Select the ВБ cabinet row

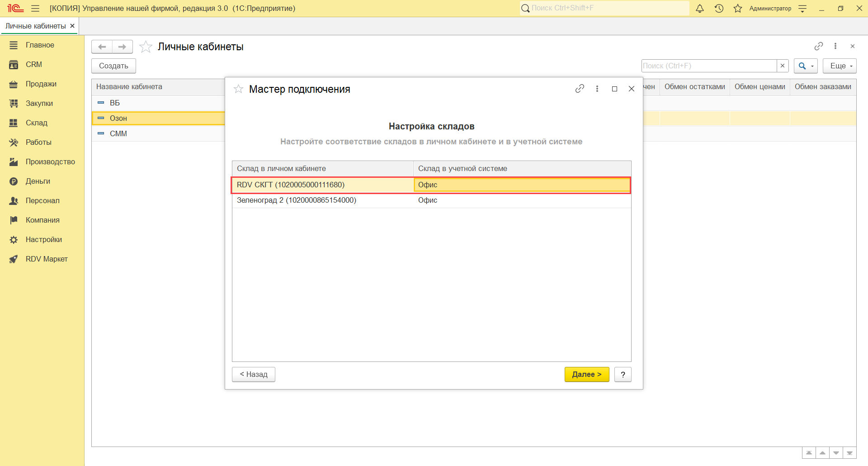click(x=158, y=103)
